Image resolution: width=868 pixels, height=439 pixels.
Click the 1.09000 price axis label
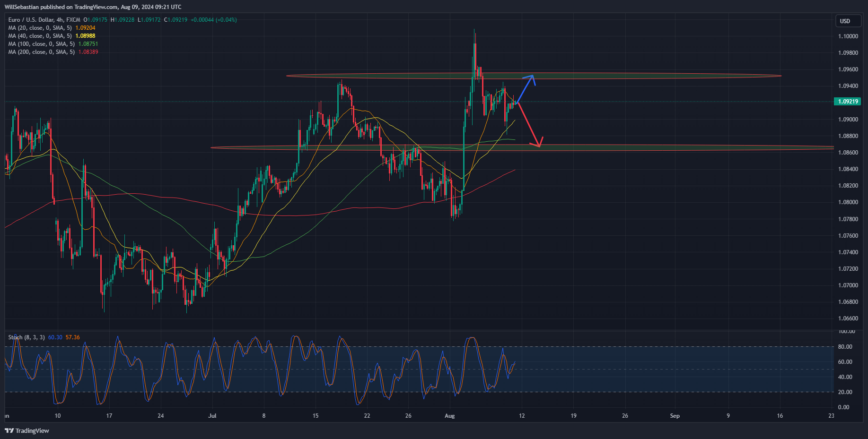point(848,120)
